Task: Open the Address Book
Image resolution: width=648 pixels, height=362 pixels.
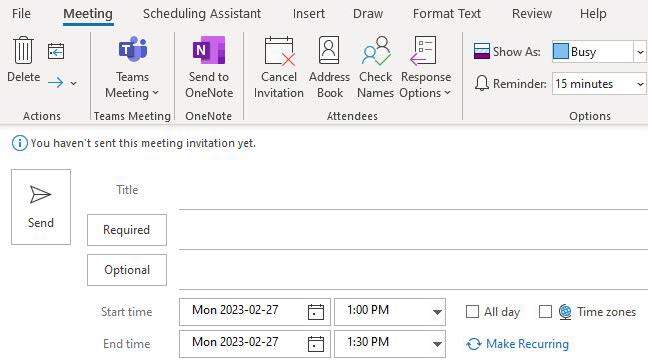Action: tap(329, 50)
